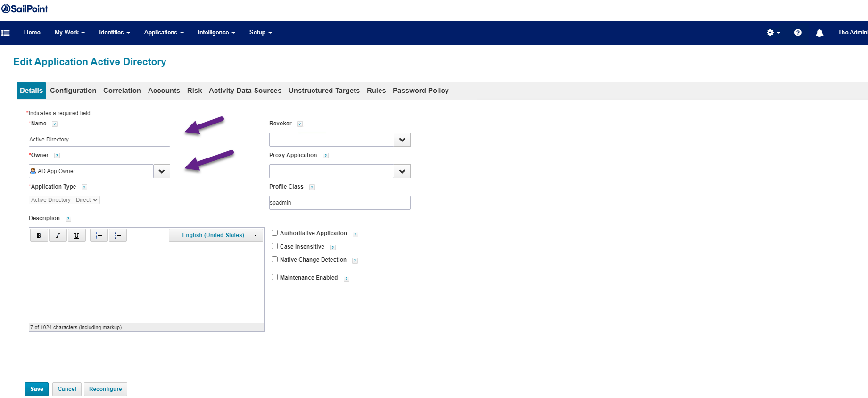The image size is (868, 398).
Task: Expand the Revoker dropdown arrow
Action: (402, 140)
